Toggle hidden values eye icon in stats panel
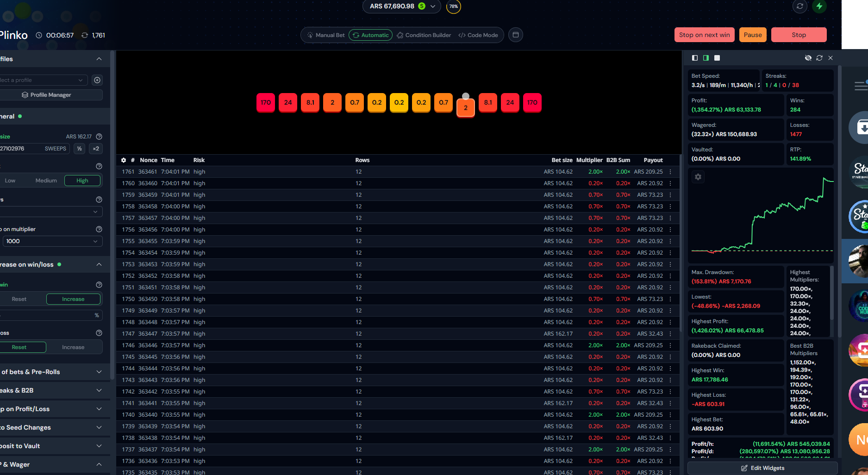The width and height of the screenshot is (868, 475). click(808, 58)
